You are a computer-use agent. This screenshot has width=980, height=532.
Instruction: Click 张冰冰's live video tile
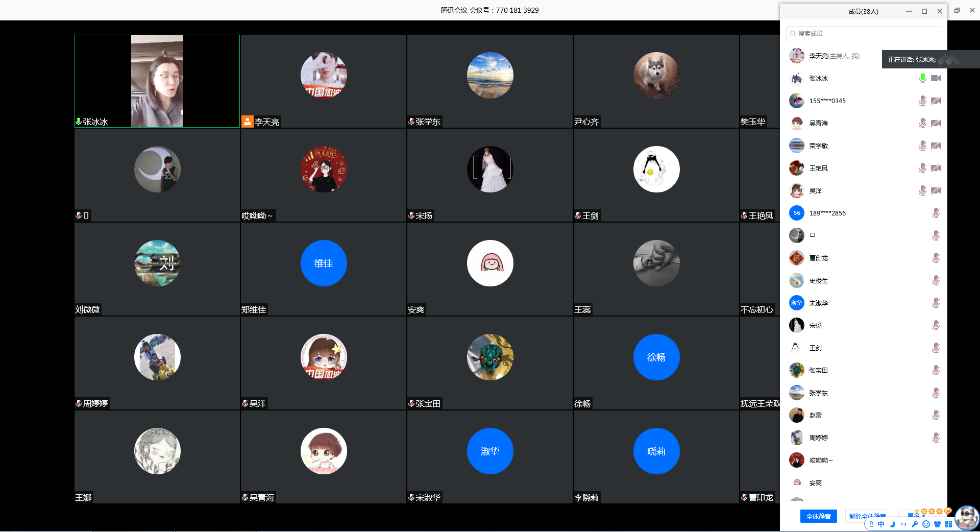coord(157,81)
